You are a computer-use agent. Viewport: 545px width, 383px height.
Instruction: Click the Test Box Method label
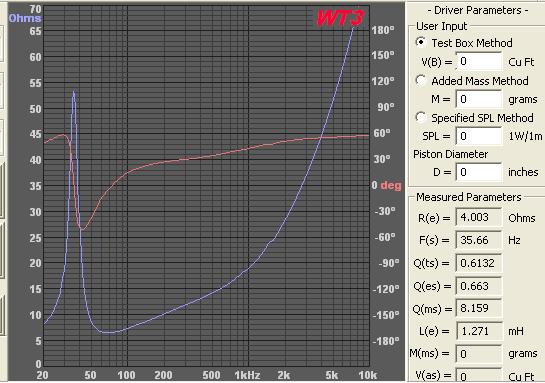point(472,43)
